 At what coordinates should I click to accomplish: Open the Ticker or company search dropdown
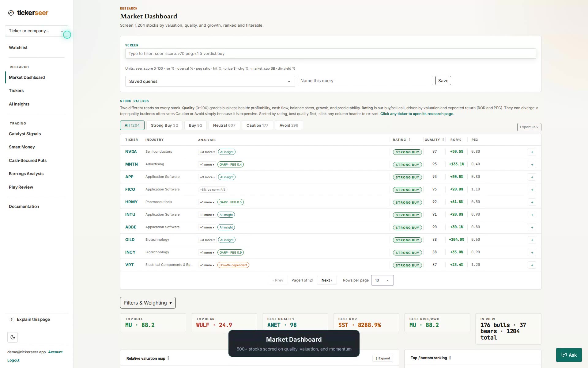coord(36,31)
